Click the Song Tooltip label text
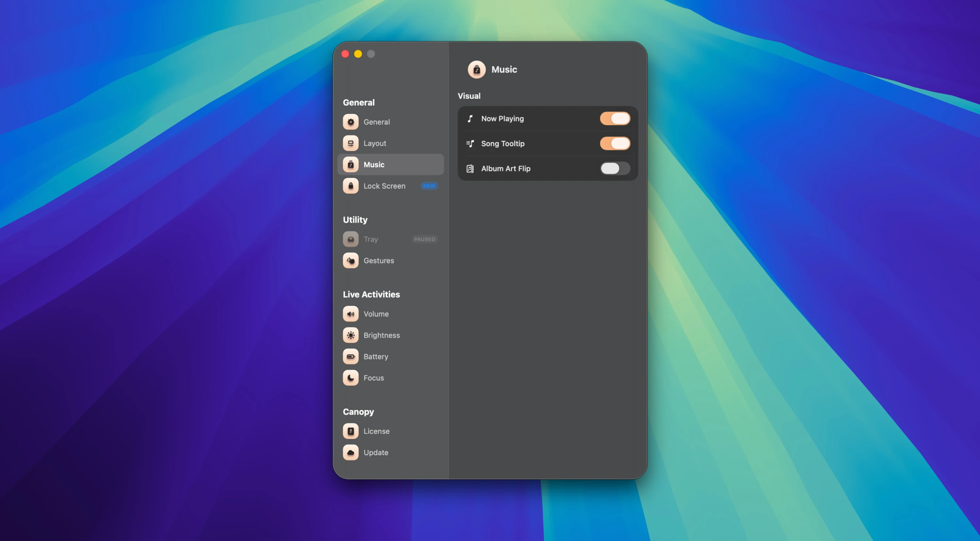 tap(502, 143)
